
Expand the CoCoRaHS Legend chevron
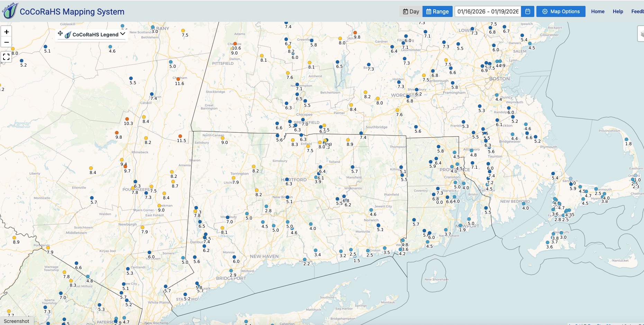(x=123, y=34)
